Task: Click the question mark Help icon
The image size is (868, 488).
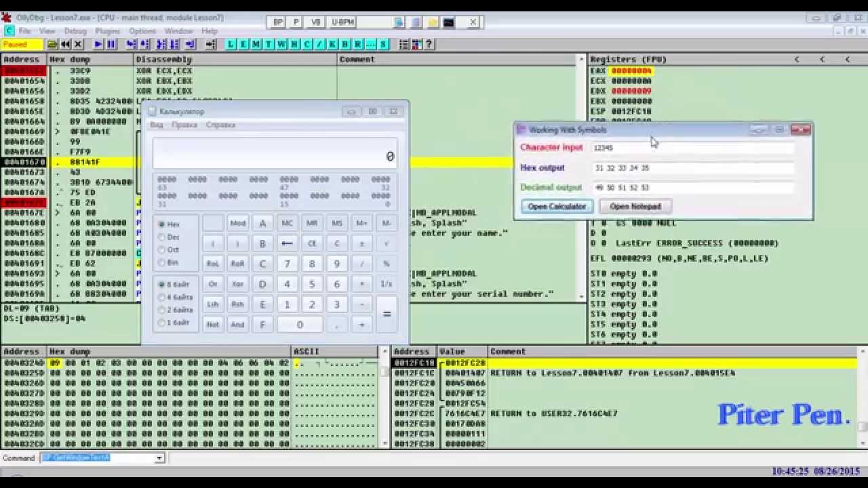Action: 429,44
